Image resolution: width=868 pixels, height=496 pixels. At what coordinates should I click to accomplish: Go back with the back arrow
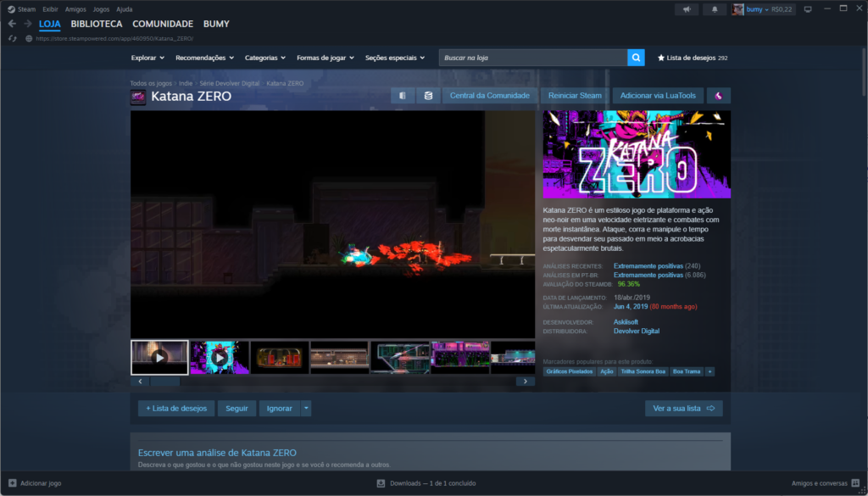12,24
